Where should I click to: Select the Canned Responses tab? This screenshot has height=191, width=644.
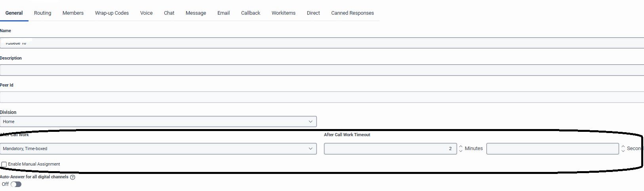coord(352,13)
